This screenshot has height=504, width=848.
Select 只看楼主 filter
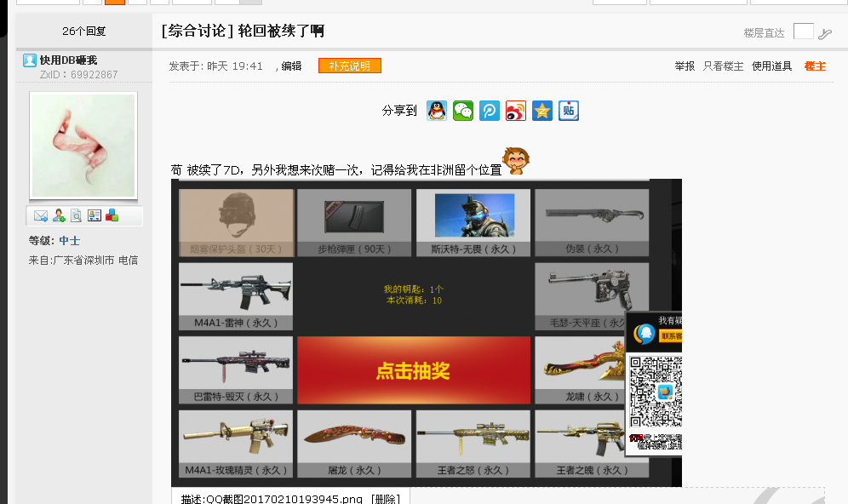(x=723, y=66)
